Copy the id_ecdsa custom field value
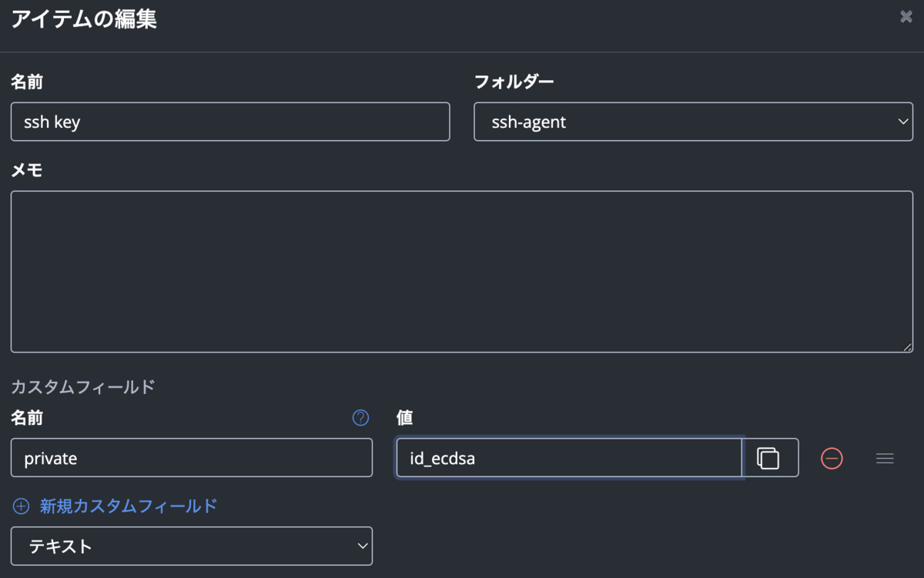Viewport: 924px width, 578px height. (768, 458)
